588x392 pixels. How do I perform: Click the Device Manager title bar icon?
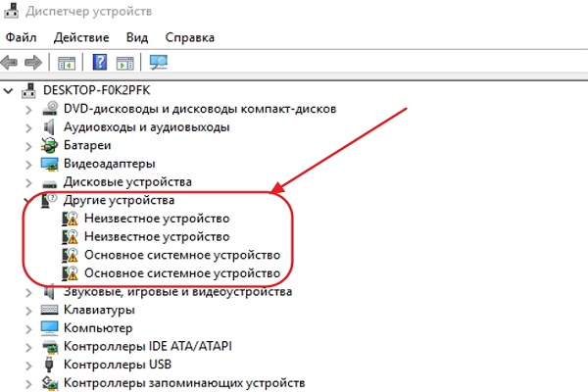click(x=11, y=10)
